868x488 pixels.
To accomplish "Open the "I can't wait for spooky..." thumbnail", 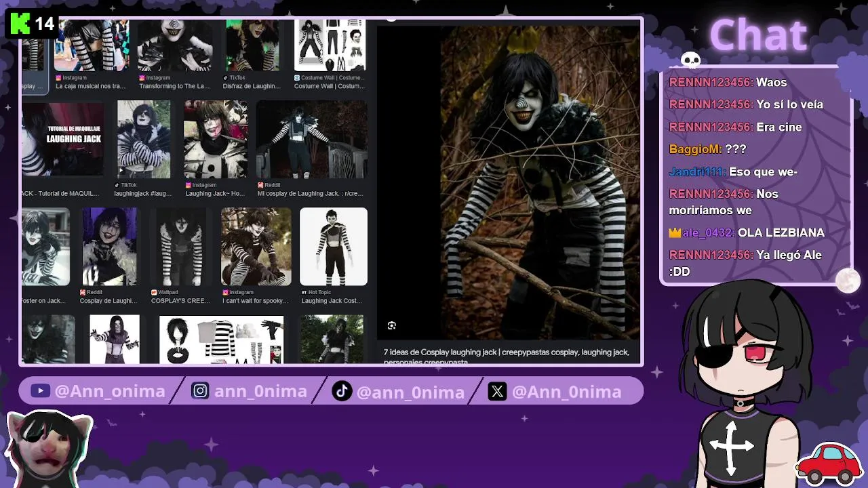I will (x=256, y=247).
